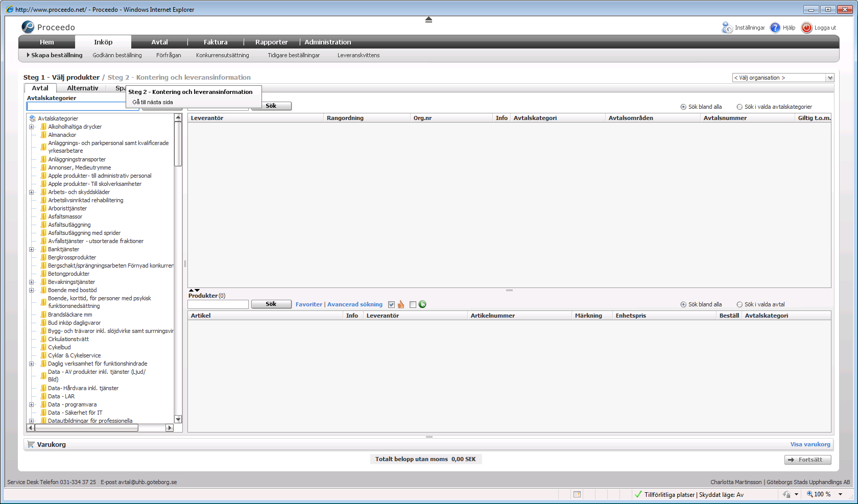Open the Visa varukorg link
Image resolution: width=858 pixels, height=504 pixels.
tap(810, 444)
